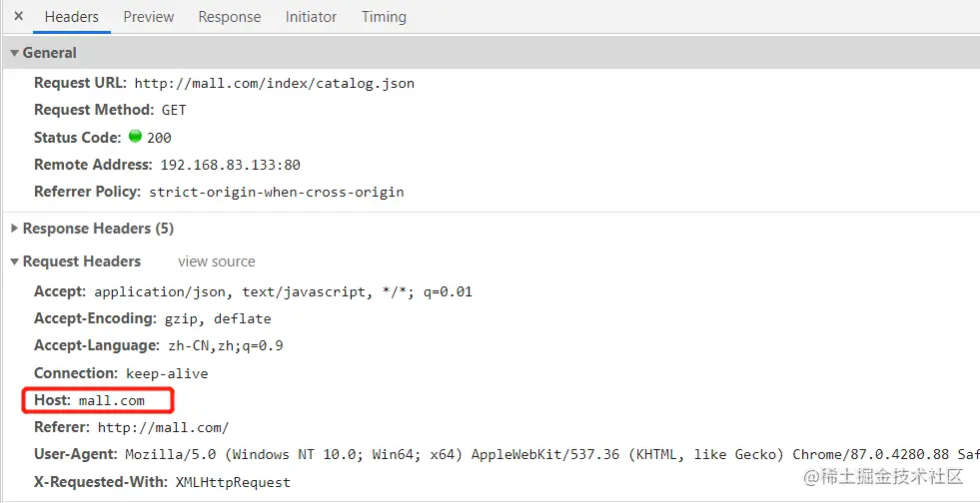Click the Status Code label

[x=78, y=138]
